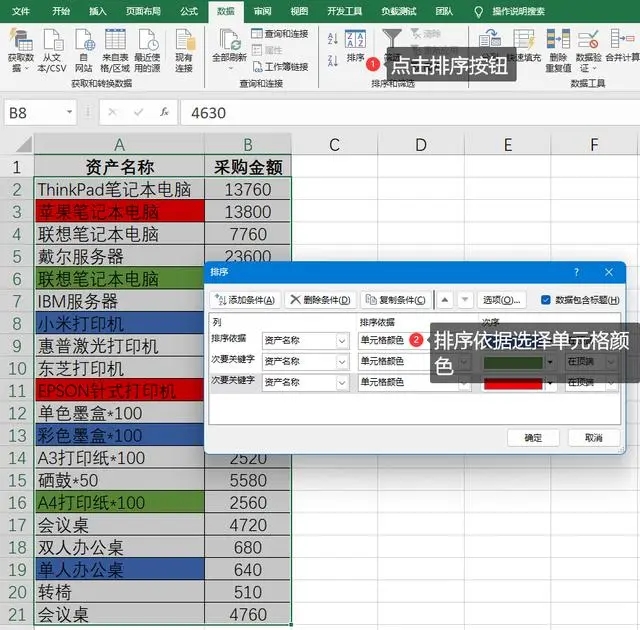Click 添加条件(A) button

click(245, 300)
